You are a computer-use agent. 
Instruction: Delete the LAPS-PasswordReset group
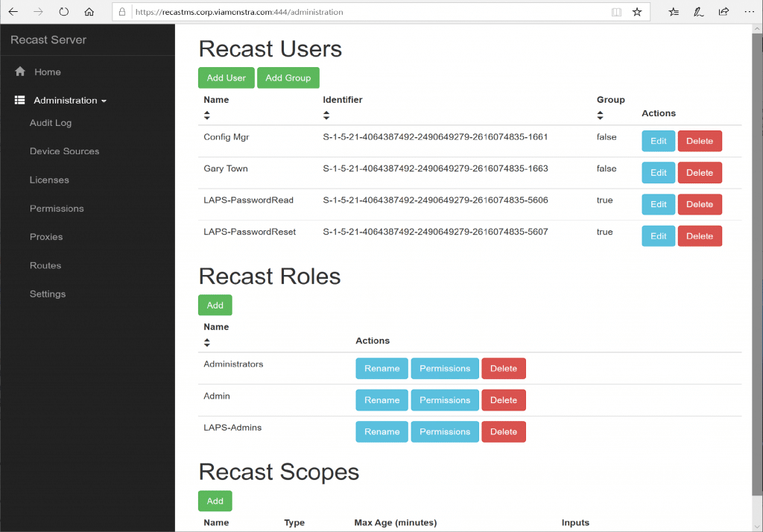700,236
